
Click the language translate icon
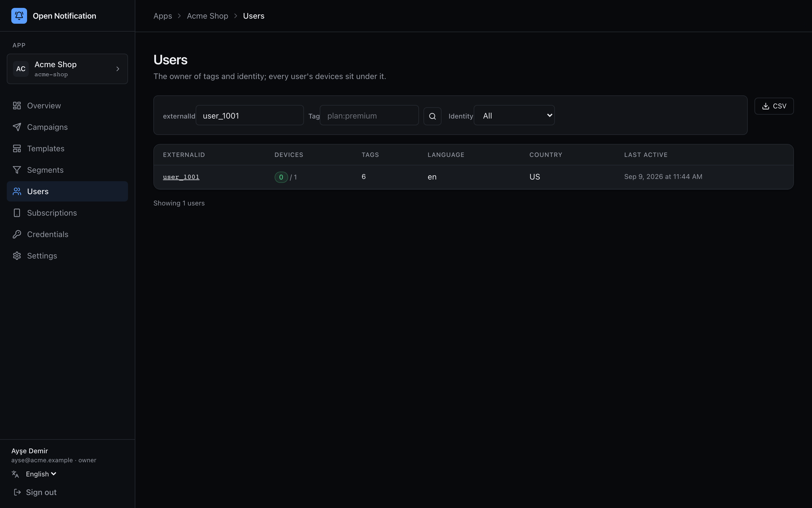[15, 474]
